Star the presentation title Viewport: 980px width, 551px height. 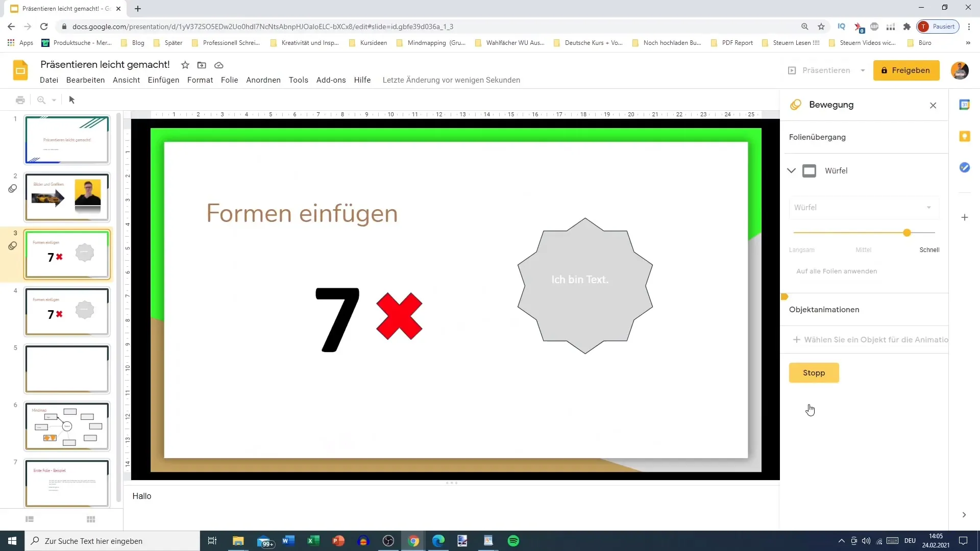tap(185, 65)
